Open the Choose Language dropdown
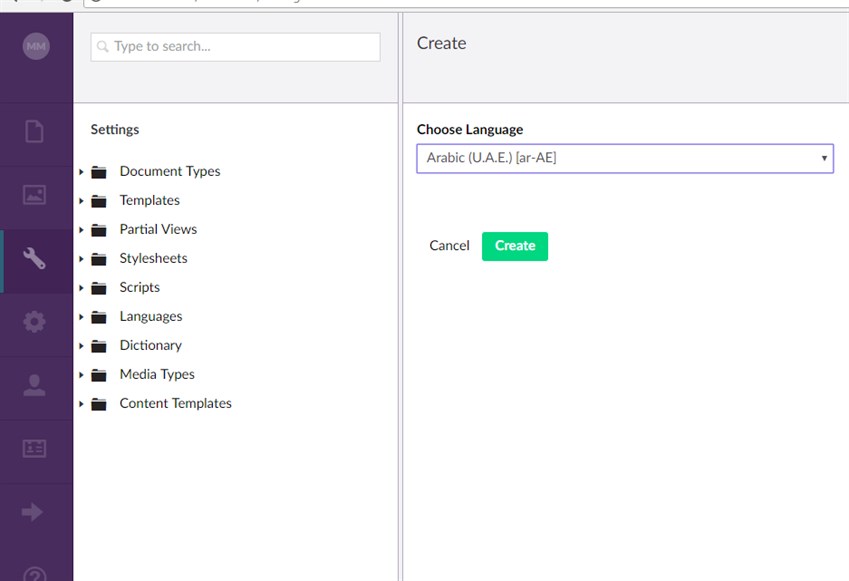This screenshot has height=581, width=849. [624, 157]
